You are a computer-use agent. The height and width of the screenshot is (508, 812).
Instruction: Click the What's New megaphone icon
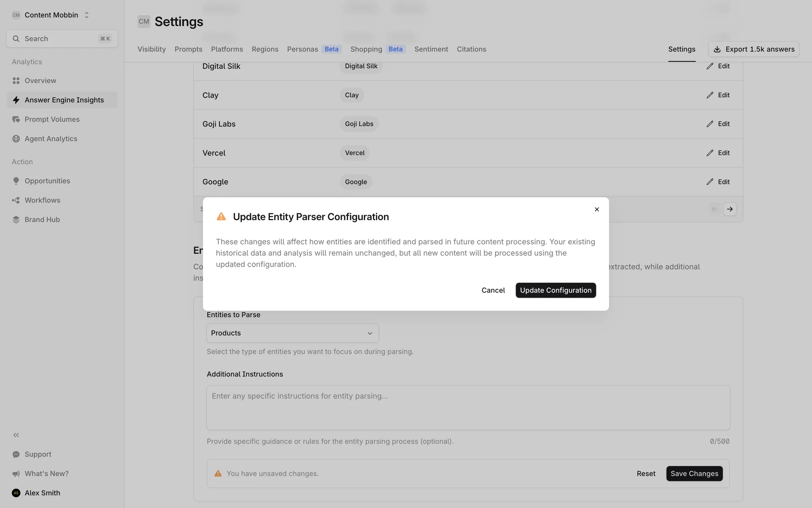pos(16,474)
